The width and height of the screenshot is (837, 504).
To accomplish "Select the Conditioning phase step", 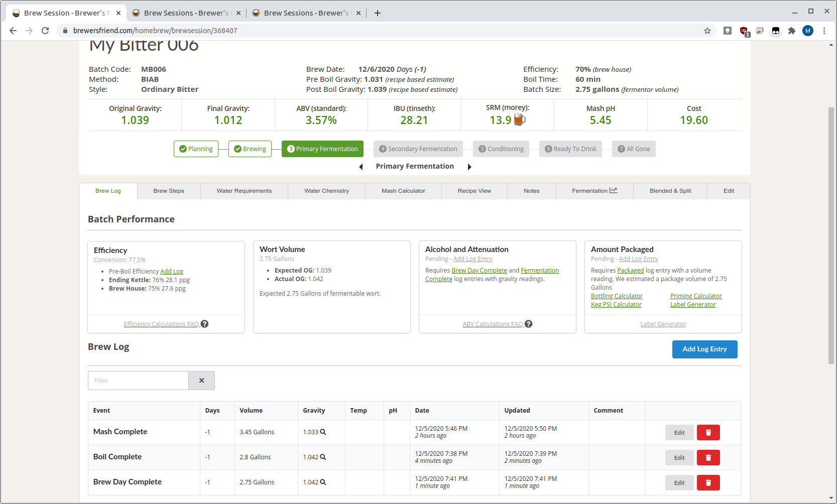I will pos(501,149).
